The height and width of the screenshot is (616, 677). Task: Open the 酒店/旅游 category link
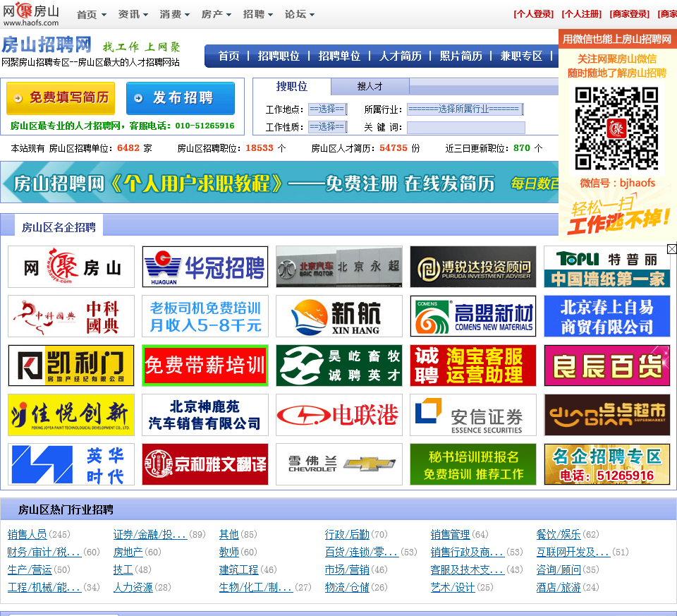coord(559,588)
